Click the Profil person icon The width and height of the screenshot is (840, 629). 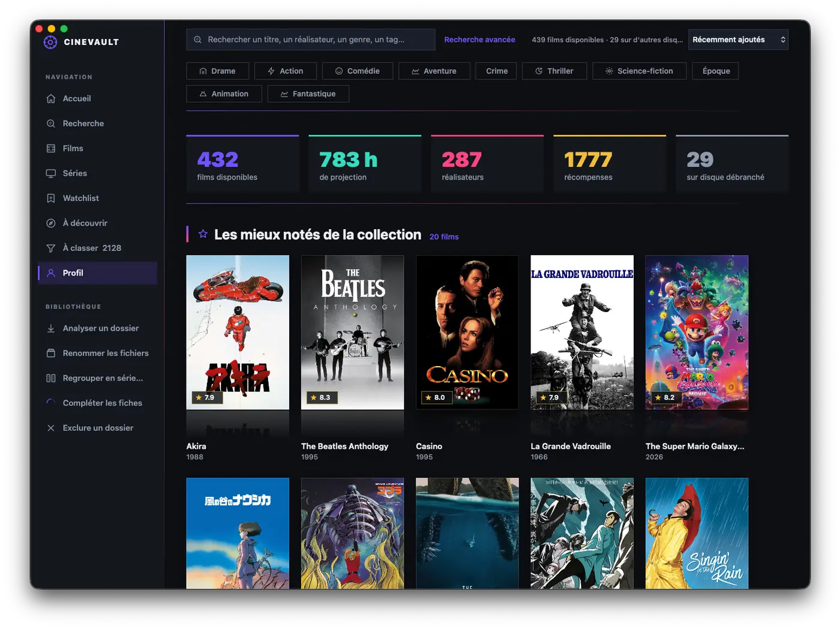pos(51,273)
